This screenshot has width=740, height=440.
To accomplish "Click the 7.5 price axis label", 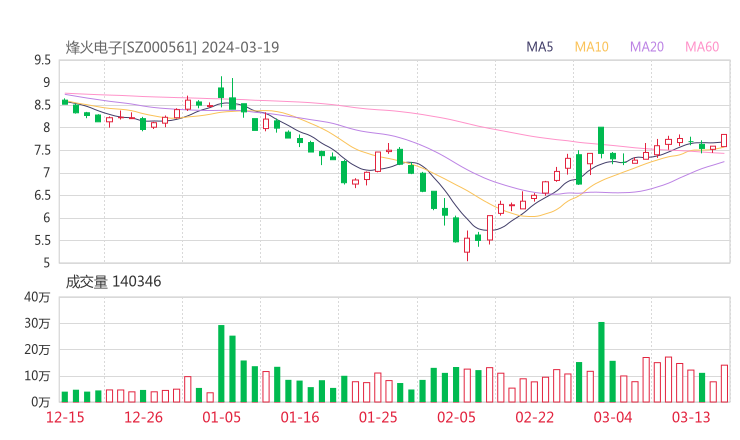I will pyautogui.click(x=42, y=150).
